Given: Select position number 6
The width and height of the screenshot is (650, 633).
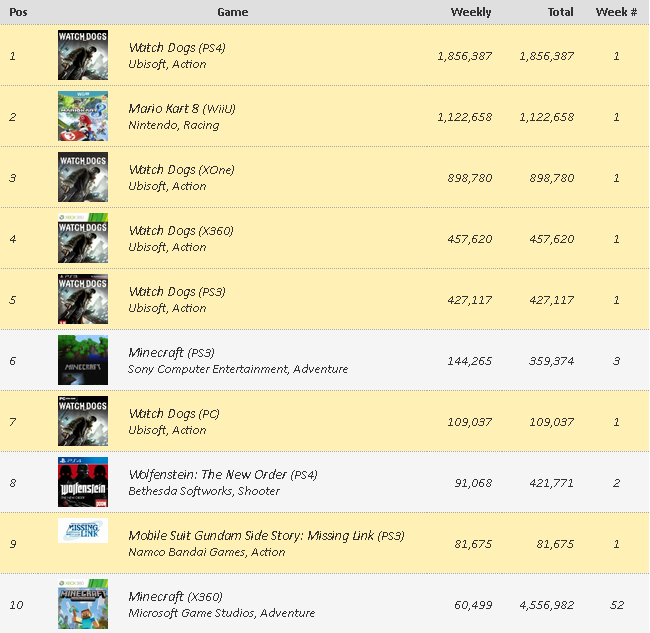Looking at the screenshot, I should tap(13, 361).
